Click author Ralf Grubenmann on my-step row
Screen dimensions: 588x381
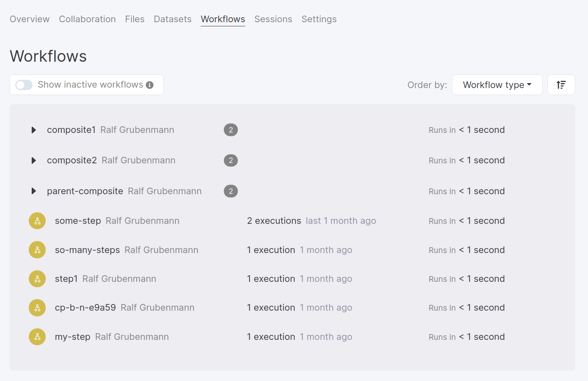pos(132,337)
